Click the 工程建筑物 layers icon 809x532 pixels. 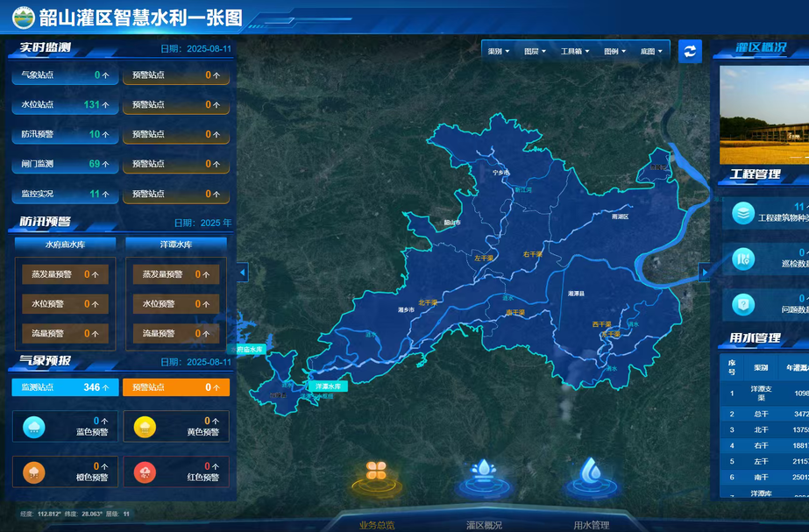743,213
